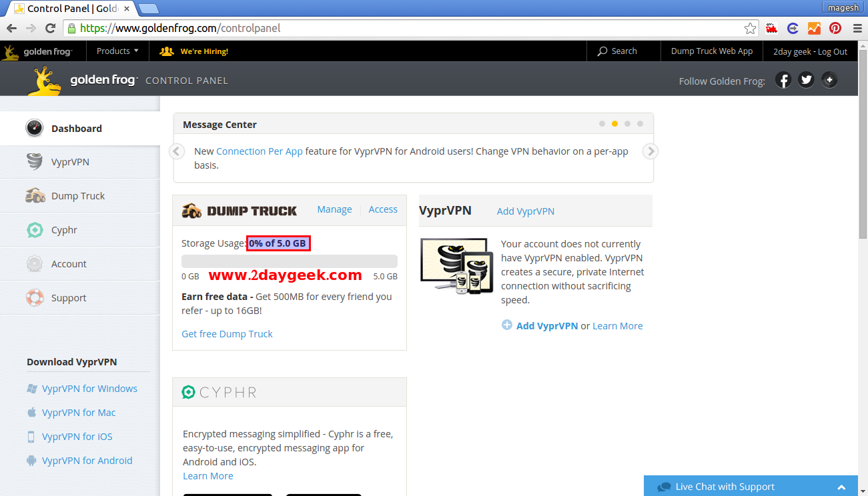The image size is (868, 496).
Task: Click Learn More next to Add VyprVPN
Action: 618,326
